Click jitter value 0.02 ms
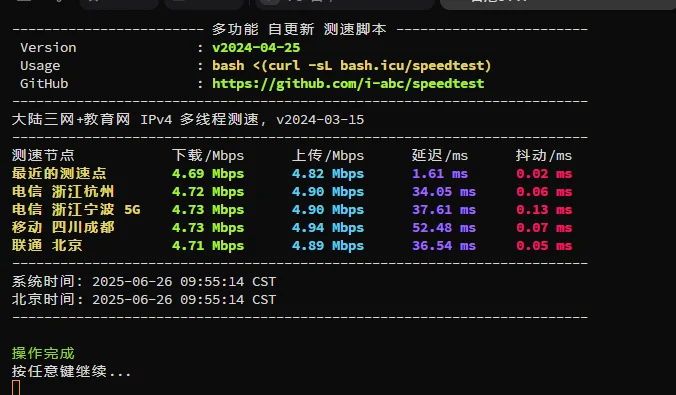Image resolution: width=676 pixels, height=395 pixels. coord(544,174)
